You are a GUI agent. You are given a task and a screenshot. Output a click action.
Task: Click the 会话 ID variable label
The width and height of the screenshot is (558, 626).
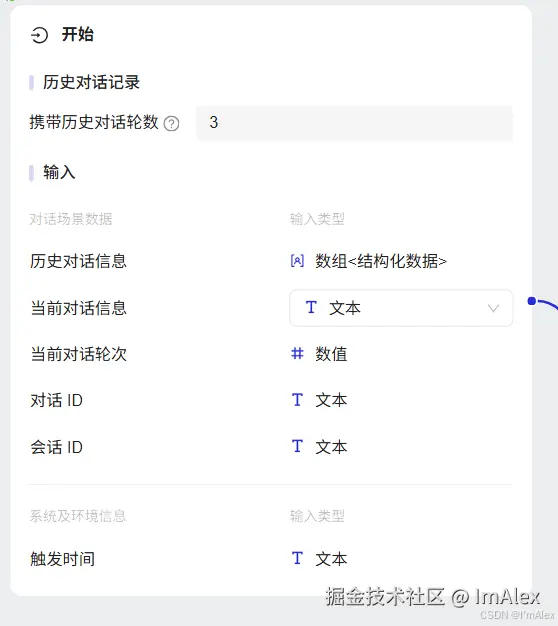pyautogui.click(x=57, y=447)
